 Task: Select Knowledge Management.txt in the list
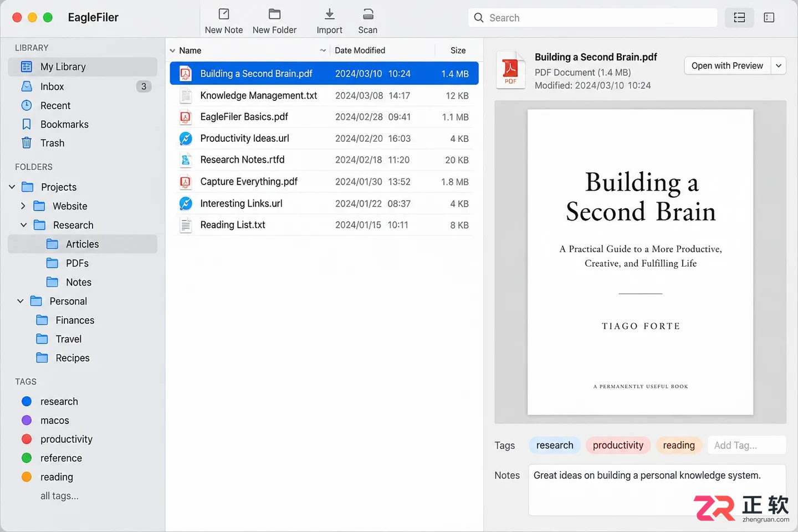324,95
